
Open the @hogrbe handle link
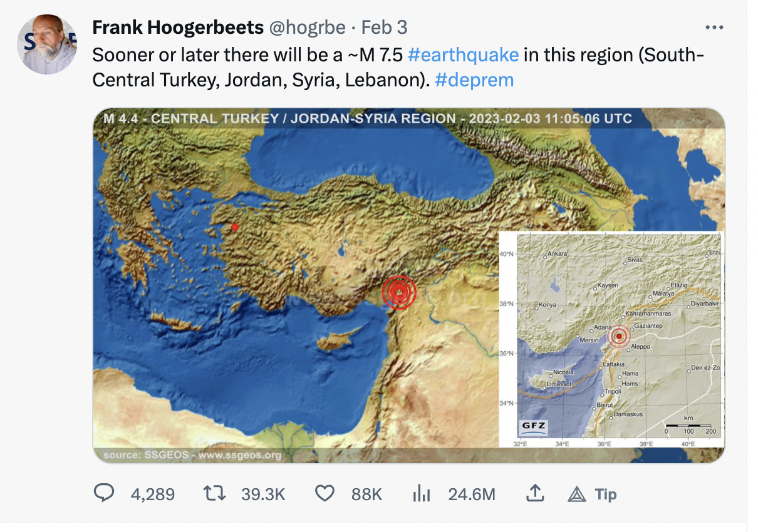(307, 28)
